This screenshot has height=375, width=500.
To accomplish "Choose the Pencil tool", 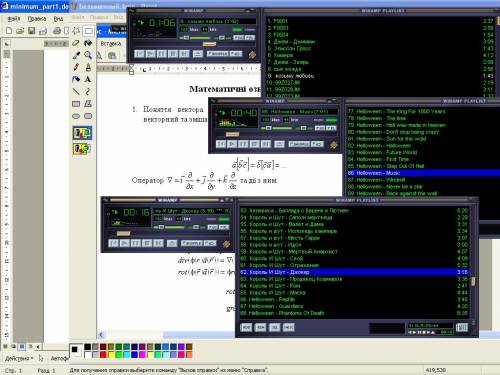I will coord(76,67).
